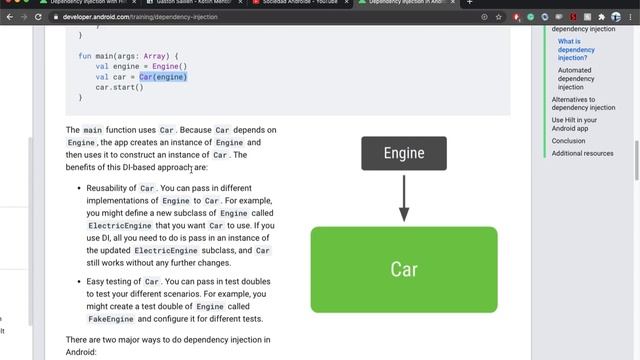Close the Gaston Saillén Kotlin tab
640x360 pixels.
tap(240, 2)
